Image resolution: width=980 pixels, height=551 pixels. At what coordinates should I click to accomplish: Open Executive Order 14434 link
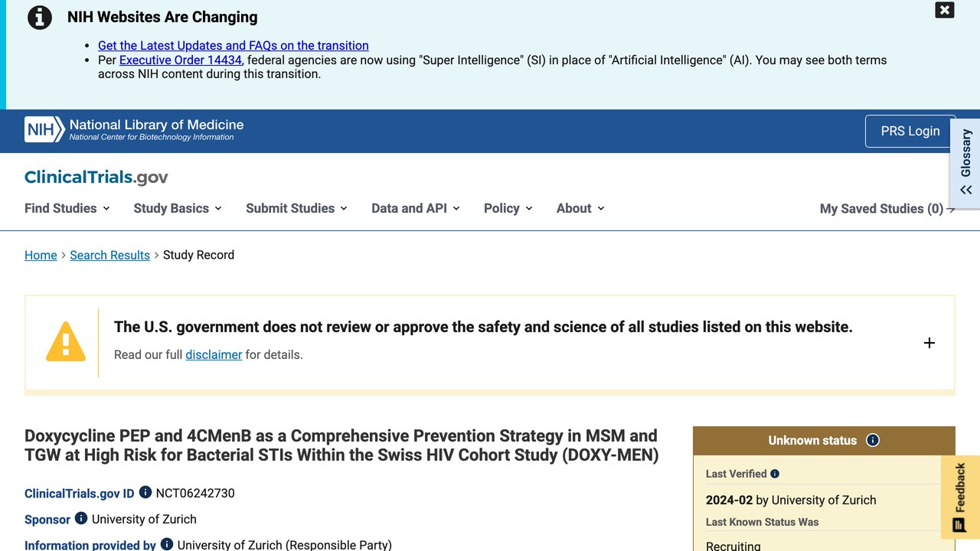[181, 60]
